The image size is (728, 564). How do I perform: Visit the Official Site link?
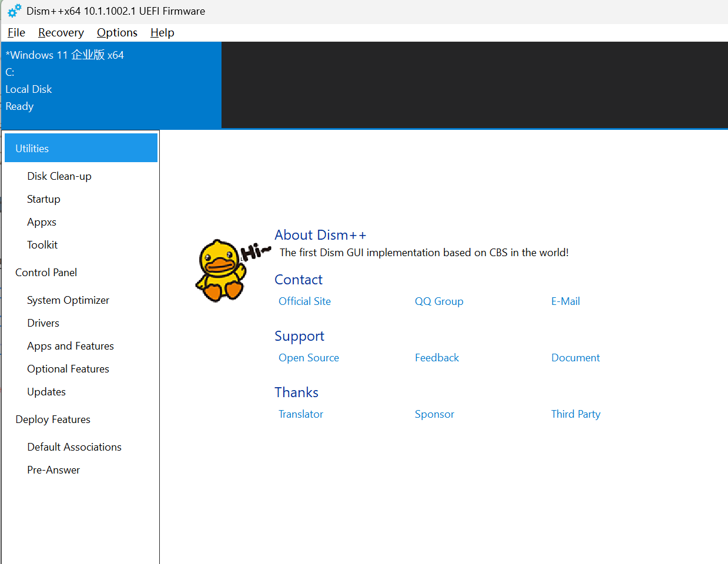[x=304, y=301]
